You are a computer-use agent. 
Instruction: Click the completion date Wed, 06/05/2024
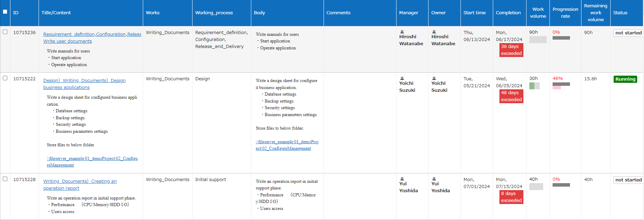tap(509, 82)
